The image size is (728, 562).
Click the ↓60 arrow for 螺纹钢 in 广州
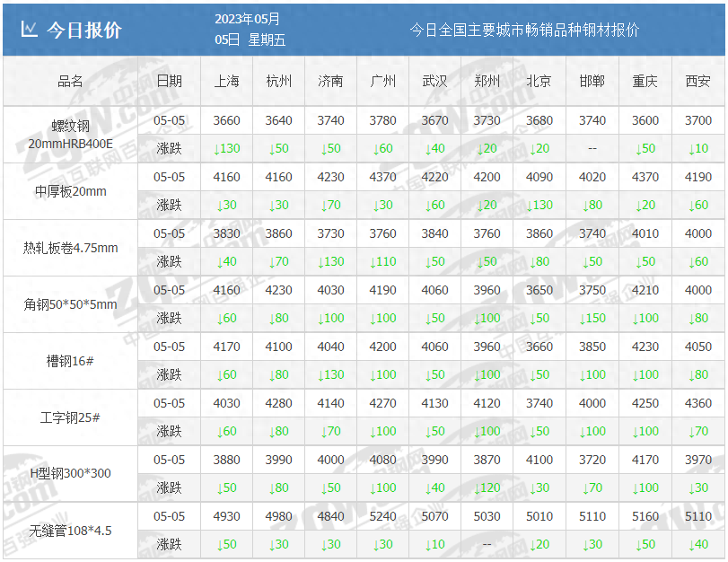tap(382, 148)
